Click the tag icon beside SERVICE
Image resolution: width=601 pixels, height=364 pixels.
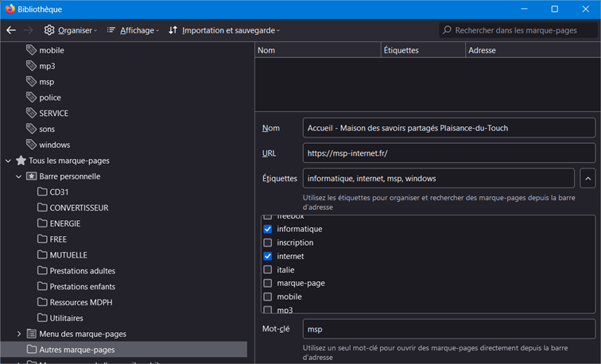point(32,114)
